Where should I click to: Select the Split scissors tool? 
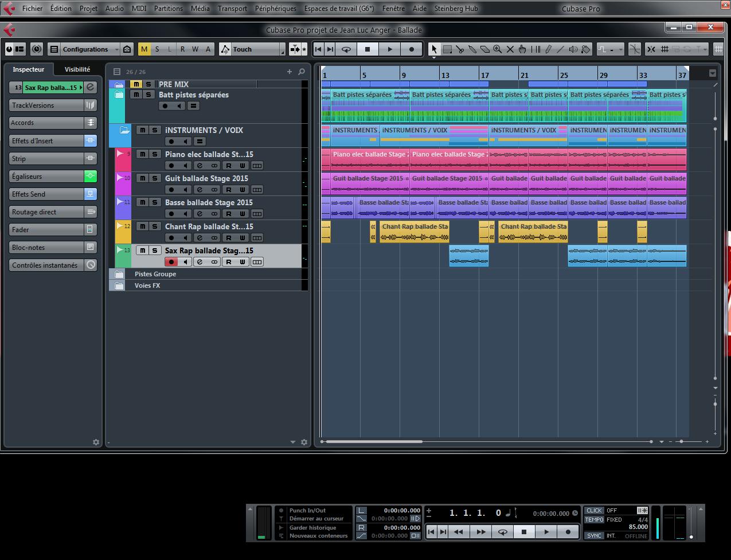point(460,49)
